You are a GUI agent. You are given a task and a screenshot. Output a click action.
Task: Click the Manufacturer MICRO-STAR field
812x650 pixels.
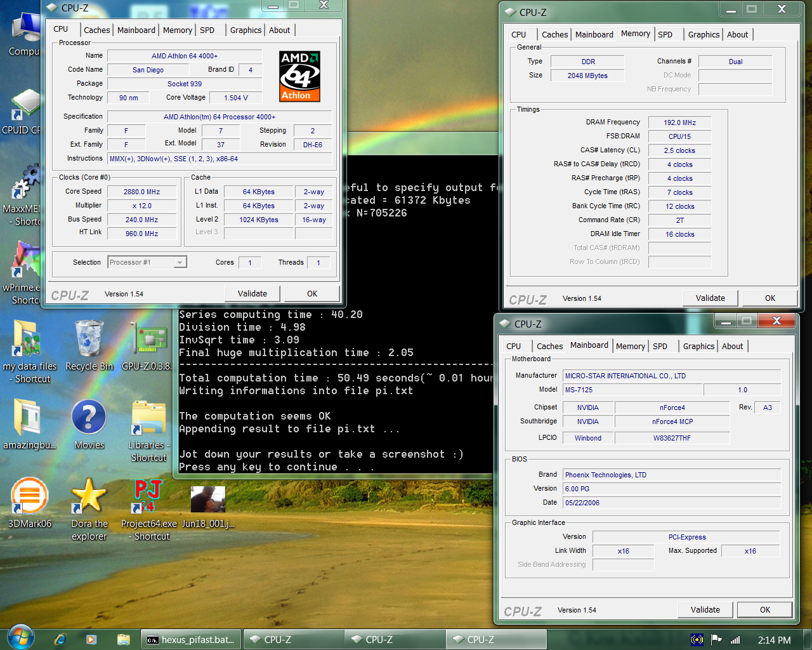click(x=672, y=376)
